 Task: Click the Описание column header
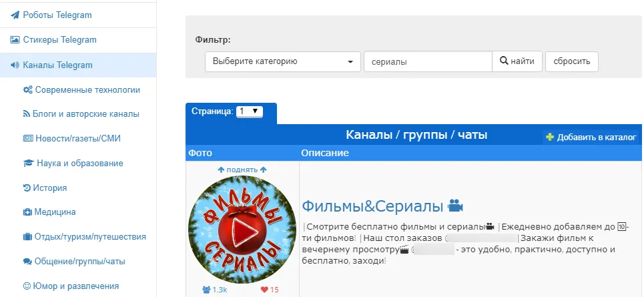(x=325, y=154)
